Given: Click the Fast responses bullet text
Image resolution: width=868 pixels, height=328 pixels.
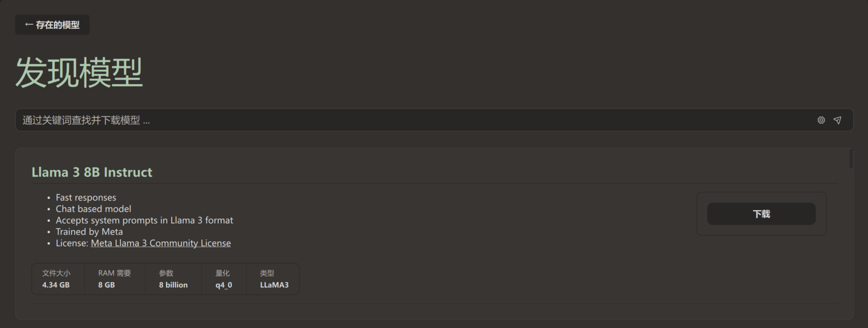Looking at the screenshot, I should (x=86, y=197).
